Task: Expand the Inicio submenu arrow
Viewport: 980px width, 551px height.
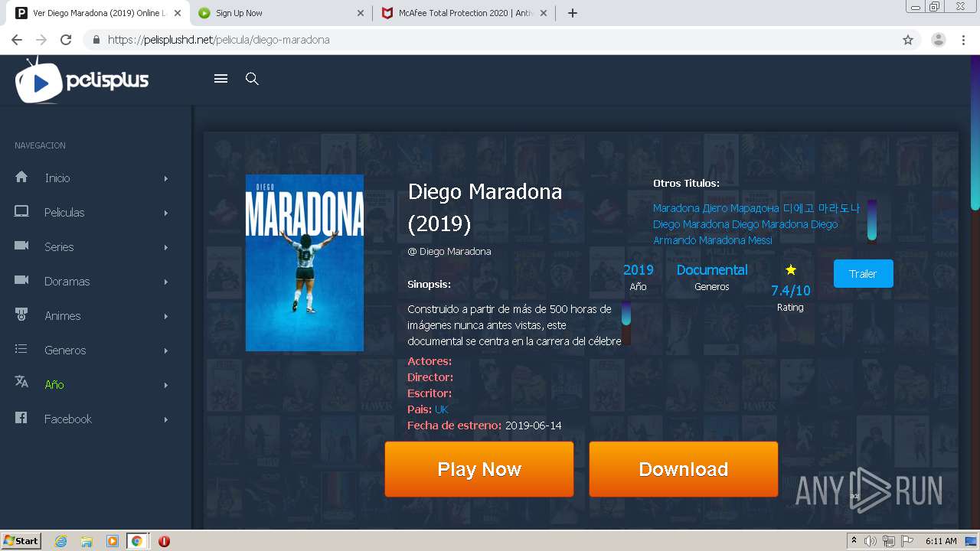Action: 165,178
